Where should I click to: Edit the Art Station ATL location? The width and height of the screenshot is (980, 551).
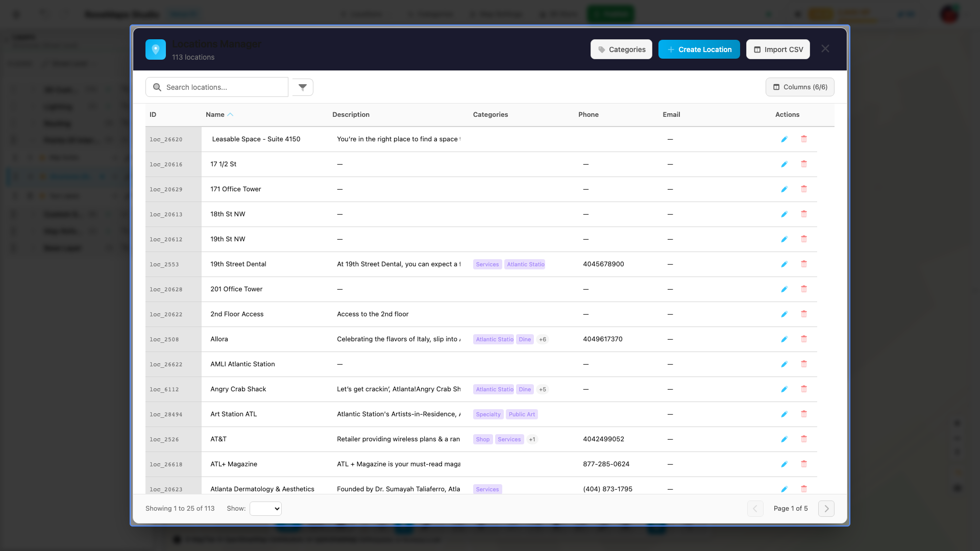pyautogui.click(x=784, y=414)
